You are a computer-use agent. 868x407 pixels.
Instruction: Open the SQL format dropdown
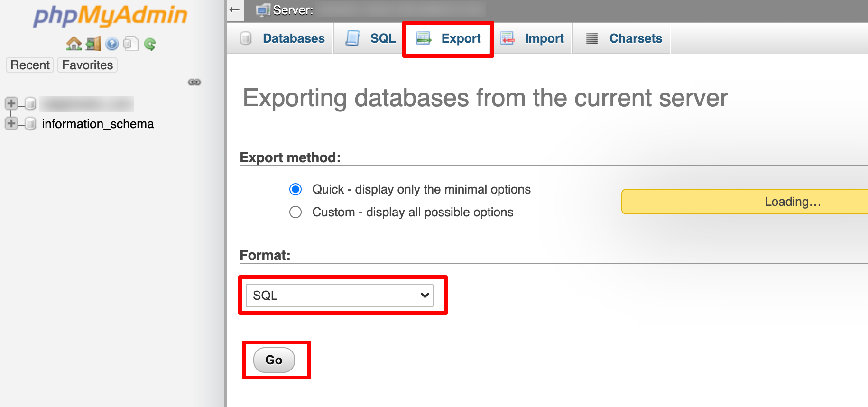[x=339, y=296]
